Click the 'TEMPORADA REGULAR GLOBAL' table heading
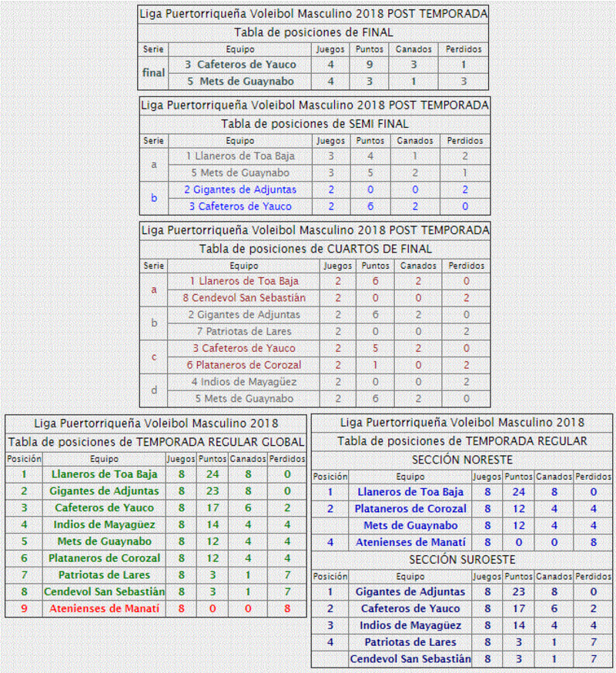Viewport: 616px width, 673px height. pyautogui.click(x=156, y=442)
